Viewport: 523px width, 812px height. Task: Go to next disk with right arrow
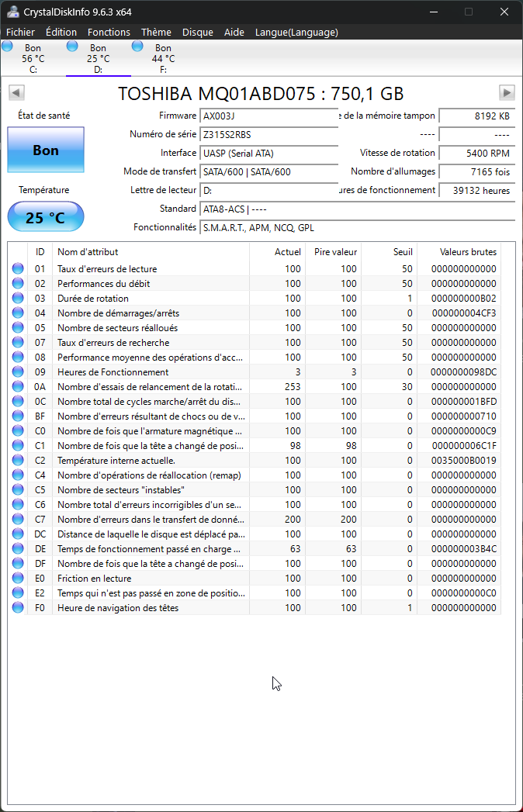tap(507, 93)
